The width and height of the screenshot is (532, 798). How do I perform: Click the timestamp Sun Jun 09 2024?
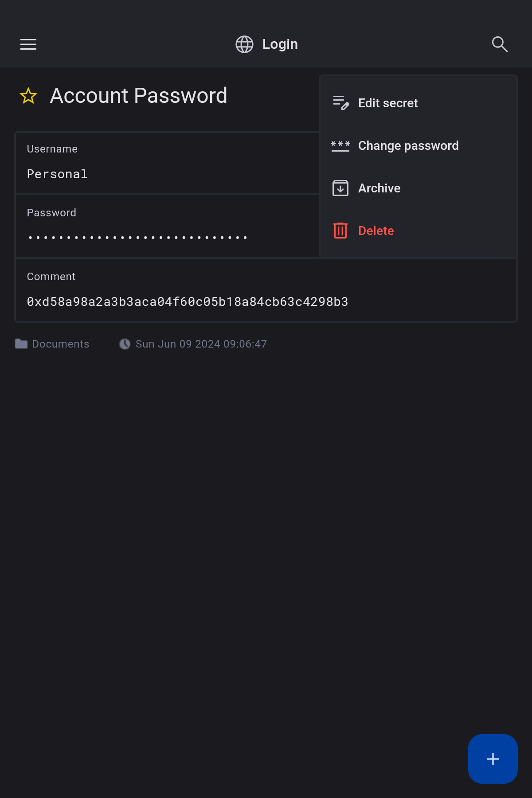[x=201, y=344]
